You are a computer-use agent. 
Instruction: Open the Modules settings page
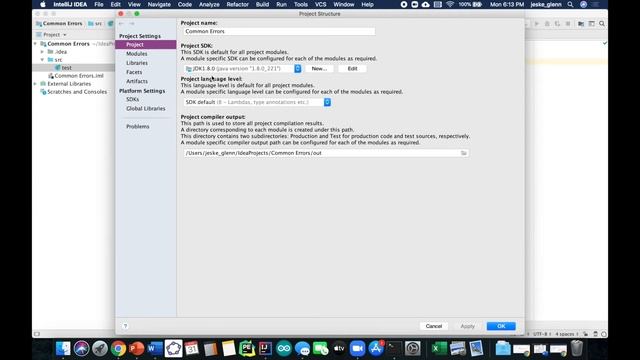point(136,54)
